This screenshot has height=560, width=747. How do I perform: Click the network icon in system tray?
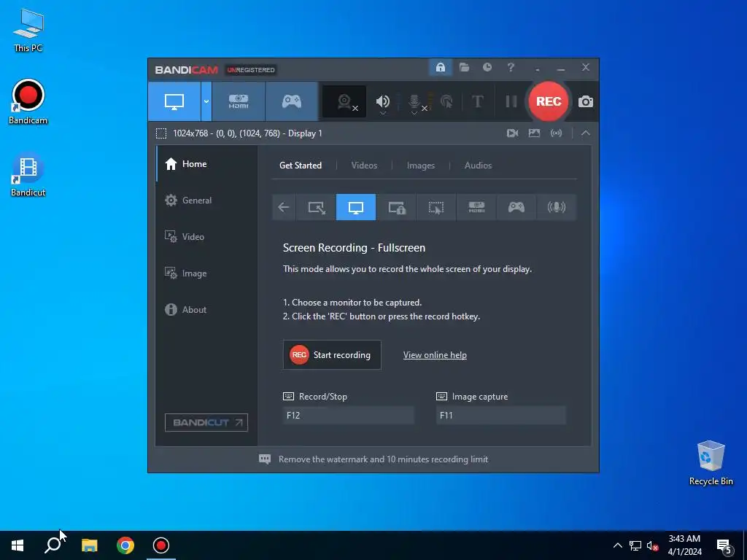pyautogui.click(x=635, y=545)
